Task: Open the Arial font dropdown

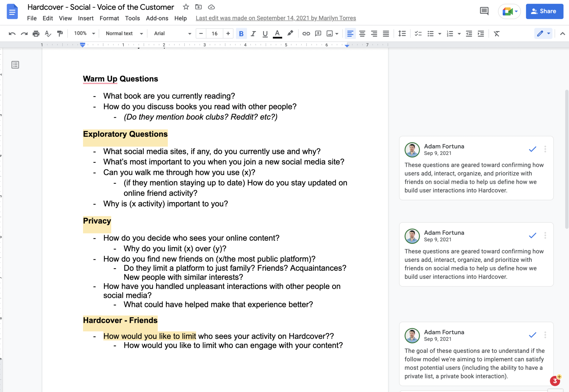Action: point(172,34)
